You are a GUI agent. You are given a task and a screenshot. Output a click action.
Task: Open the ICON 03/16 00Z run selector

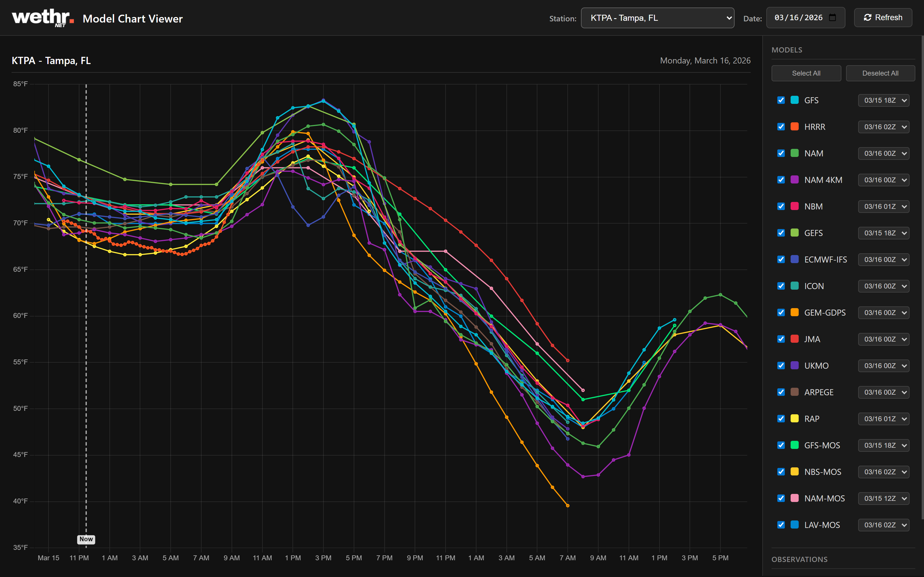click(x=883, y=286)
